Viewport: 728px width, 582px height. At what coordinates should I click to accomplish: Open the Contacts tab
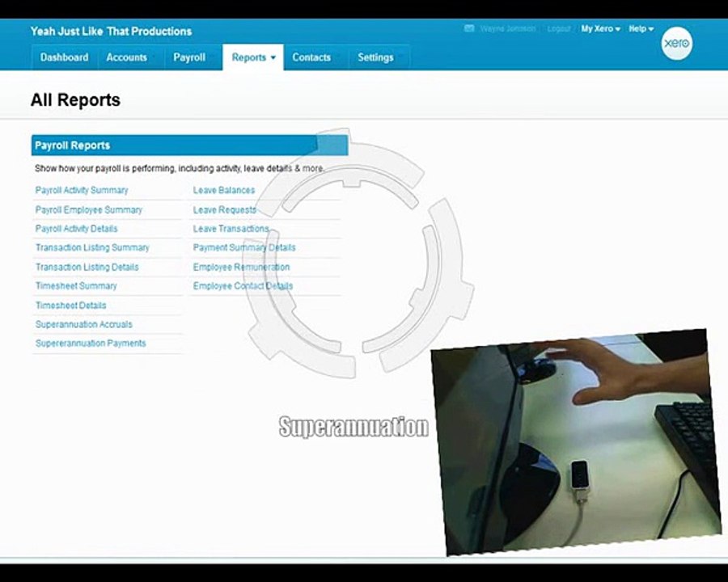[x=311, y=57]
